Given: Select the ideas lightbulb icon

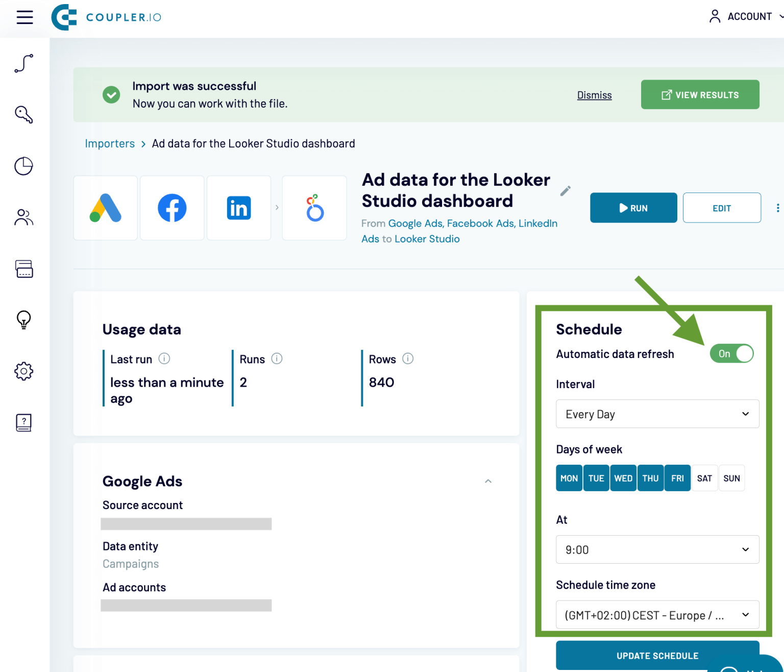Looking at the screenshot, I should tap(23, 321).
